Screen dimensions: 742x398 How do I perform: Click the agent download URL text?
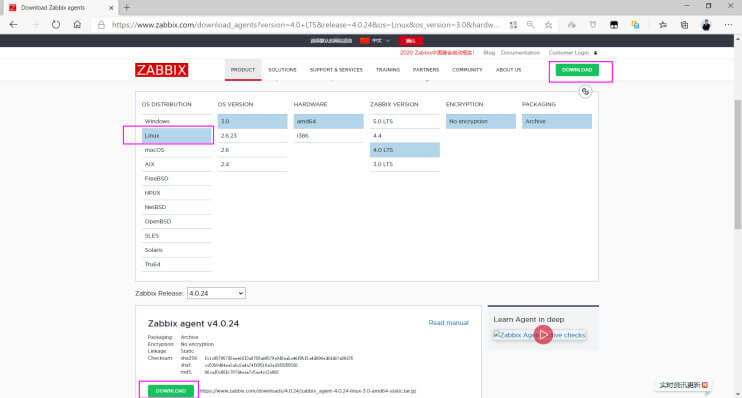click(308, 391)
